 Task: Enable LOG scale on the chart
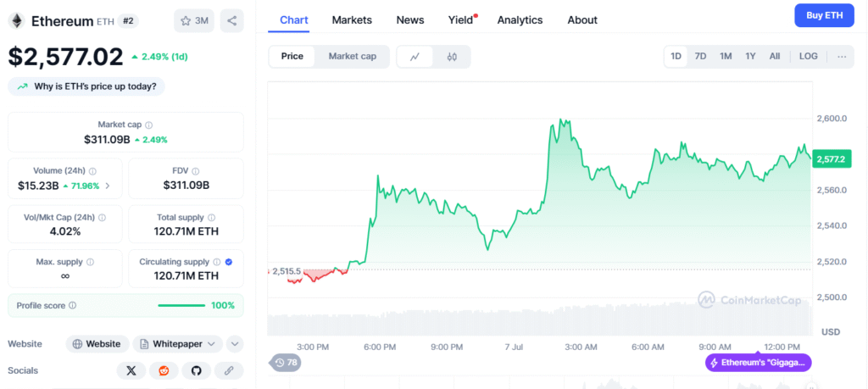(808, 57)
